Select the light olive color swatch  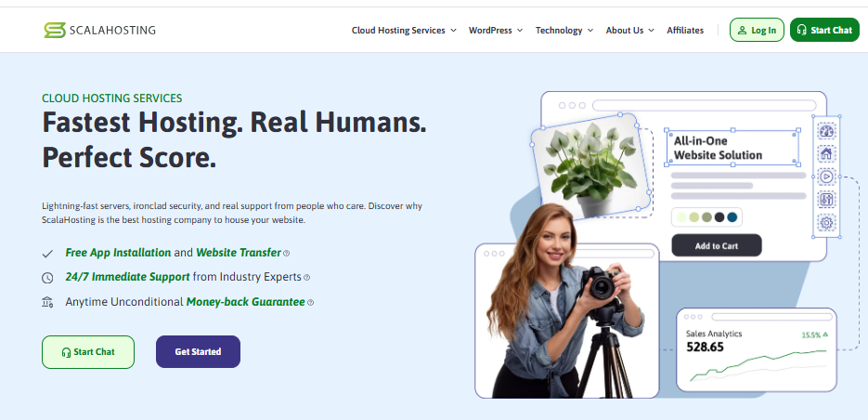point(694,217)
